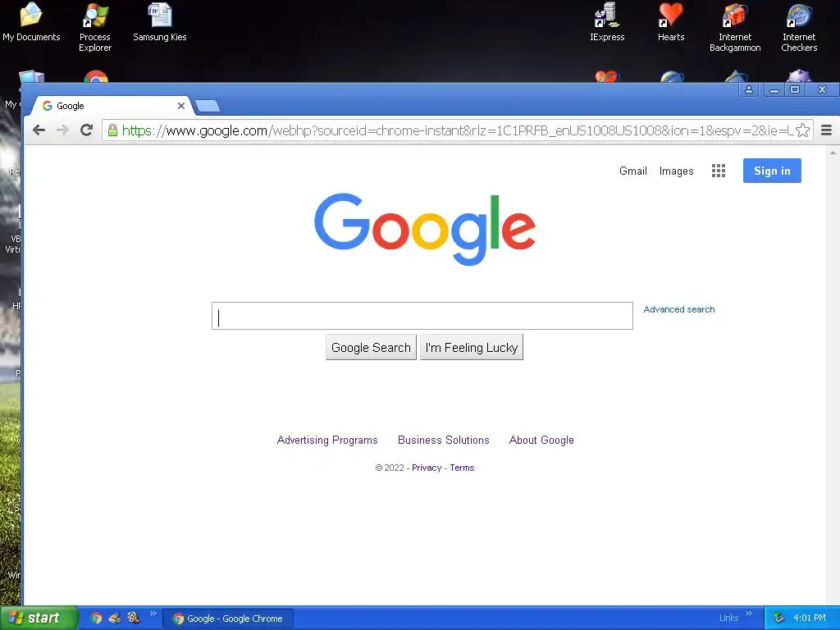
Task: Select IExpress desktop icon
Action: click(607, 22)
